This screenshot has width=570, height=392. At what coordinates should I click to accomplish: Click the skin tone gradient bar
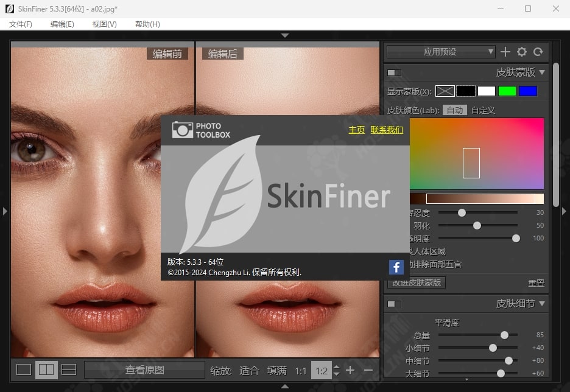point(477,198)
